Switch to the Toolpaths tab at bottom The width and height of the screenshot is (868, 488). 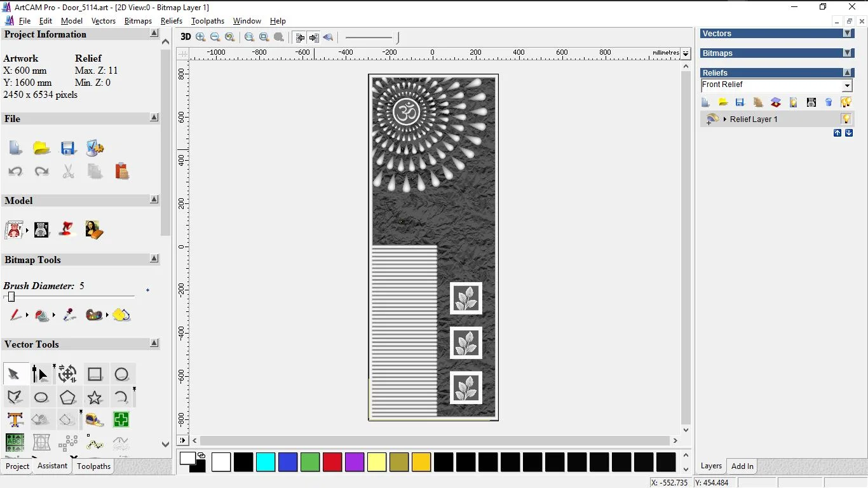click(x=93, y=466)
